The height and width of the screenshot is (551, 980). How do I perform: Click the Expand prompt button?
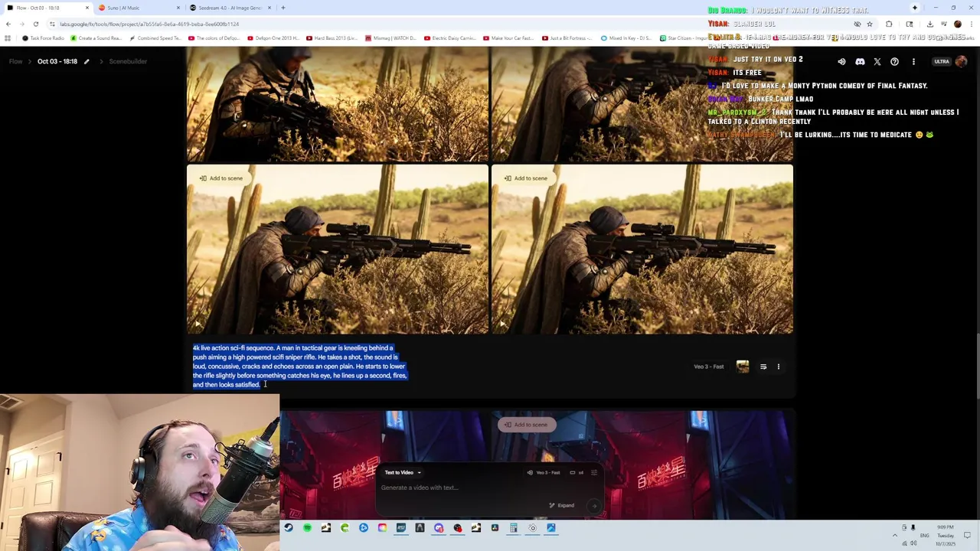562,505
